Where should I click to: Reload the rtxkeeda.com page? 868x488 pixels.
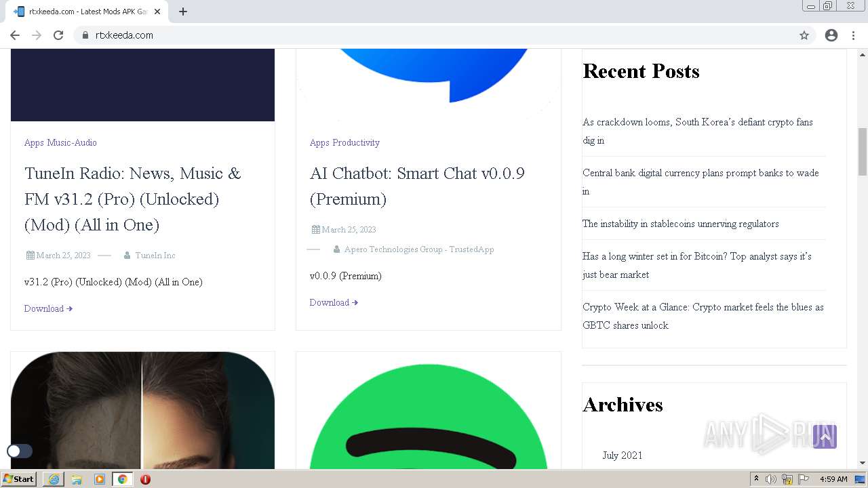click(x=58, y=35)
